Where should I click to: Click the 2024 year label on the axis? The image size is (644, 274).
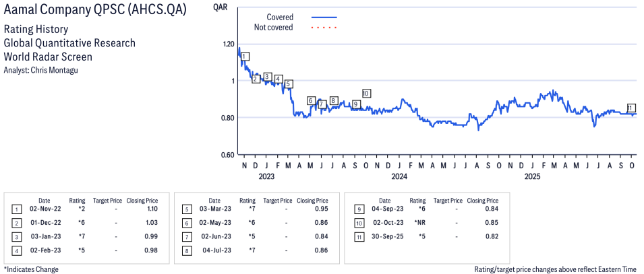click(x=399, y=177)
